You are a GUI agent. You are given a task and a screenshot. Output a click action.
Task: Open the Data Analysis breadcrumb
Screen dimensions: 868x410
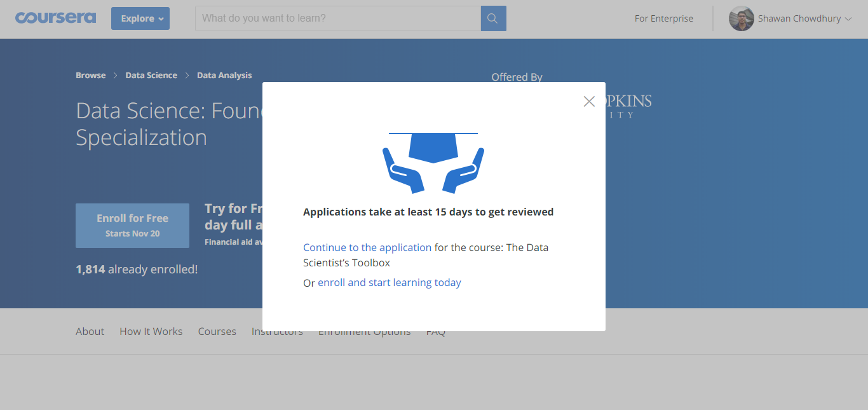coord(224,75)
